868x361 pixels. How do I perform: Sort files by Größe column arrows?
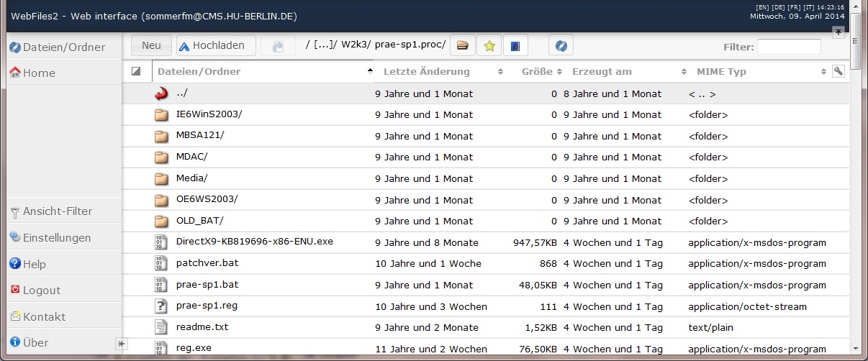559,72
